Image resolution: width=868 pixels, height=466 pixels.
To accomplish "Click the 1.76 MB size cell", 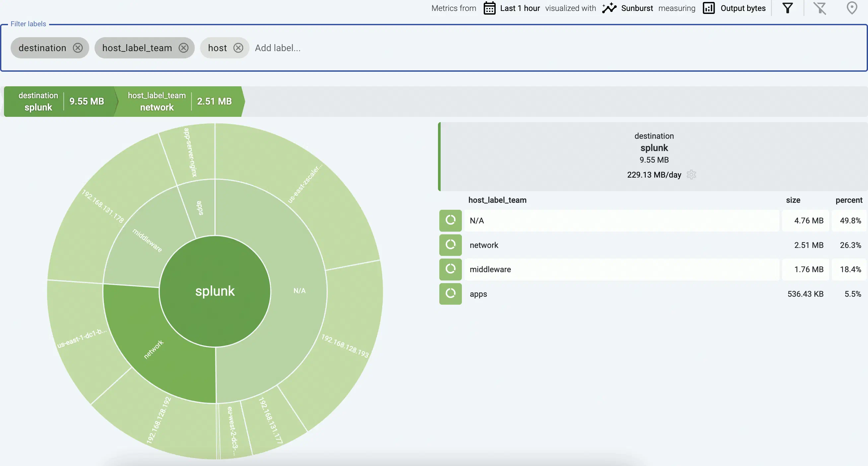I will click(805, 269).
